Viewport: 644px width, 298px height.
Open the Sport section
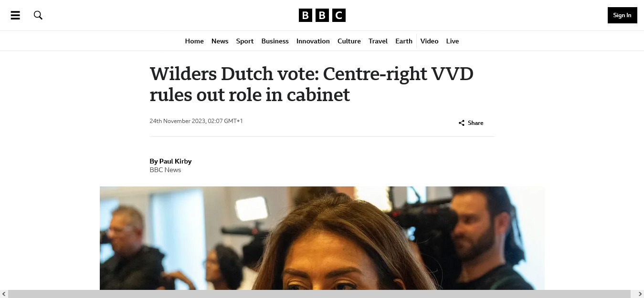click(x=245, y=41)
